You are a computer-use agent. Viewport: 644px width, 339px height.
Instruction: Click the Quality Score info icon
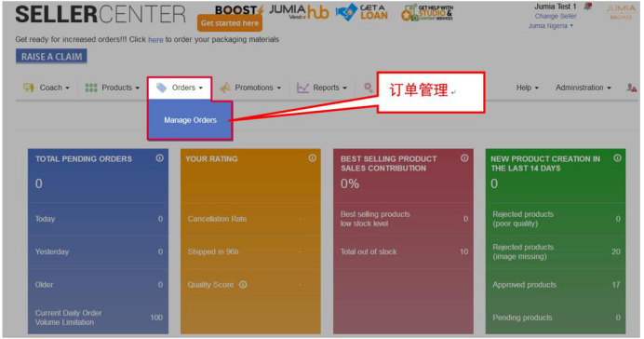click(x=243, y=284)
